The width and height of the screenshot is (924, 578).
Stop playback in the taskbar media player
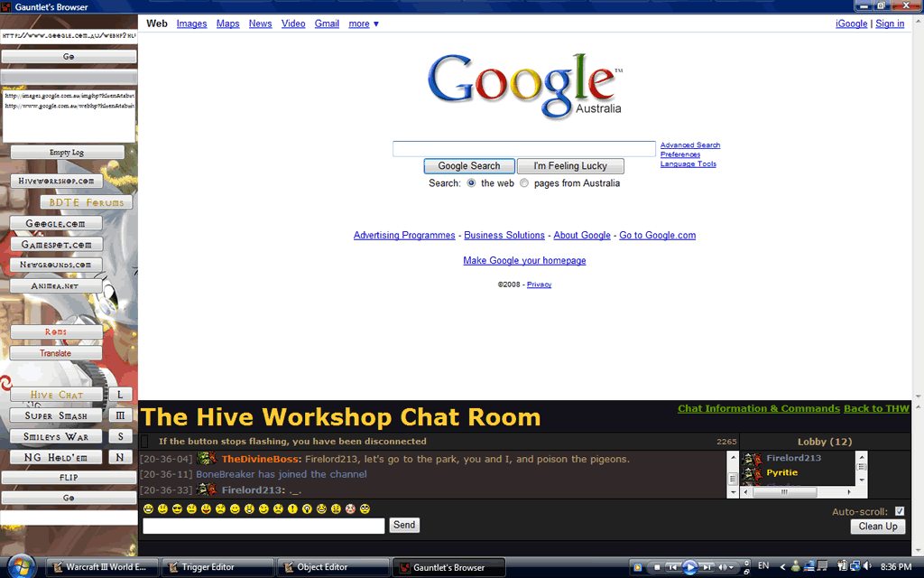[x=657, y=567]
